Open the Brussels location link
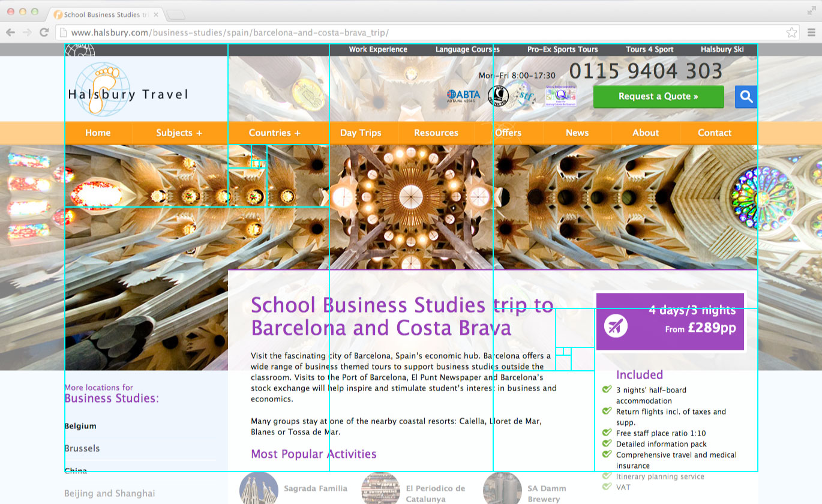Screen dimensions: 822x504 (x=82, y=448)
